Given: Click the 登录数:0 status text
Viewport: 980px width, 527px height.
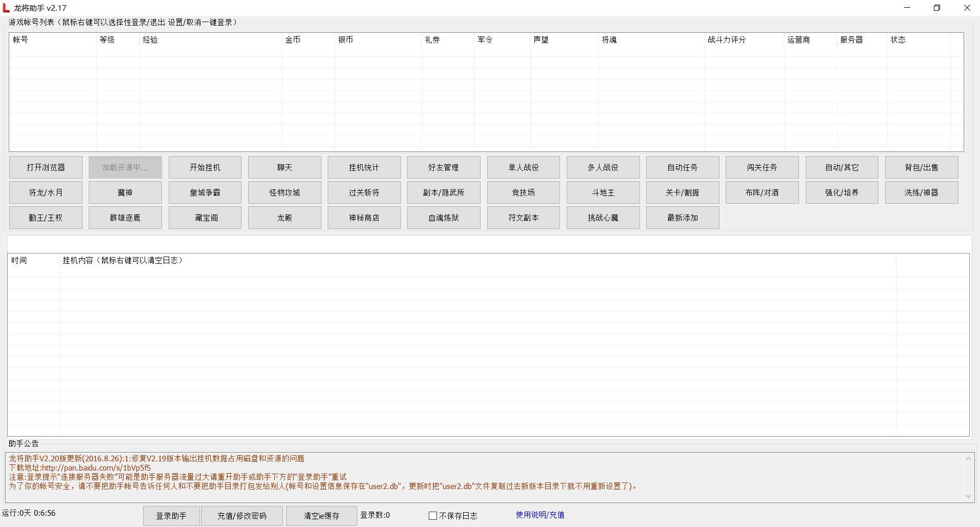Looking at the screenshot, I should (x=375, y=515).
